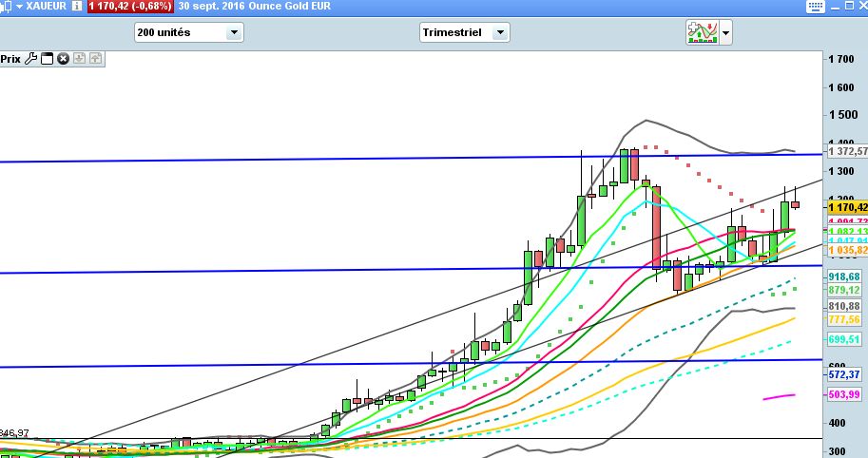Screen dimensions: 868x458
Task: Expand the white arrow menu before XAUEUR
Action: 19,7
